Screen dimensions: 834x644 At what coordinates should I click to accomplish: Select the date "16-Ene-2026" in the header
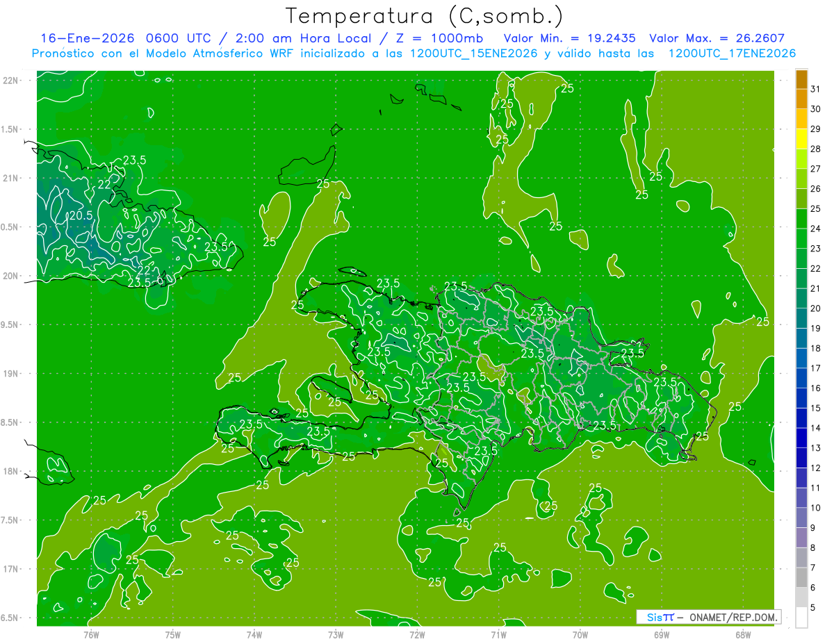87,38
